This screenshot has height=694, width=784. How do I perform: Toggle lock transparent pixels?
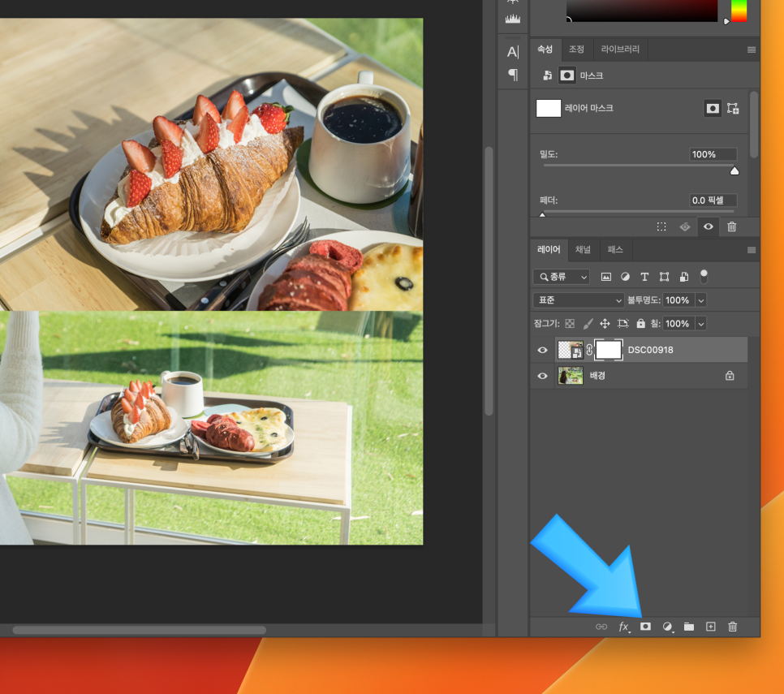pyautogui.click(x=570, y=324)
